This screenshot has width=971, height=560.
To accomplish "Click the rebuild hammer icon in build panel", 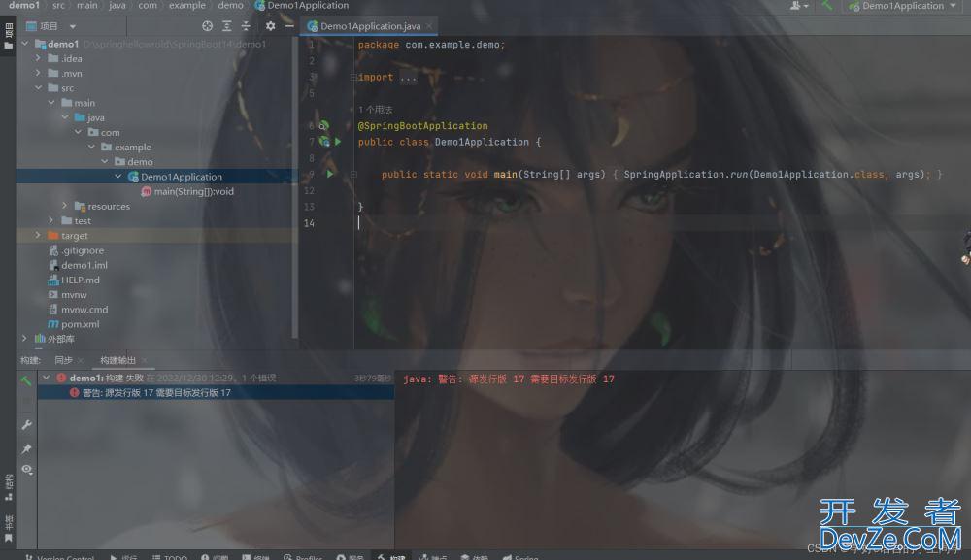I will [x=26, y=380].
